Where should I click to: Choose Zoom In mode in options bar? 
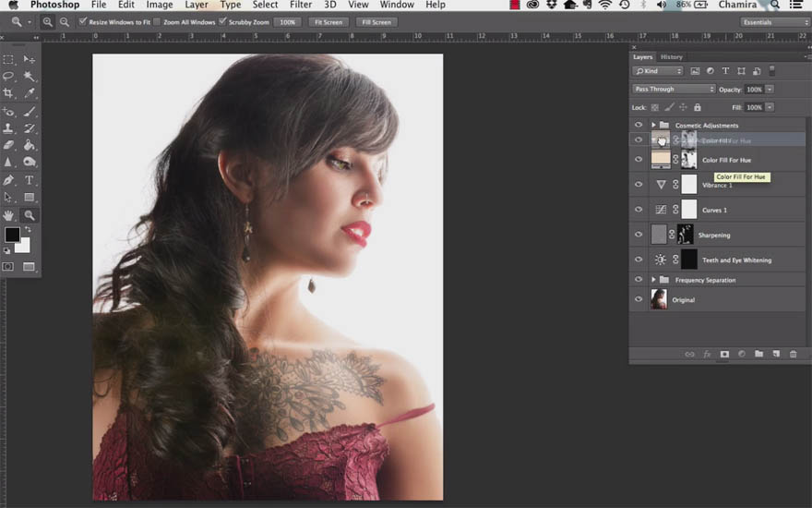pyautogui.click(x=47, y=22)
